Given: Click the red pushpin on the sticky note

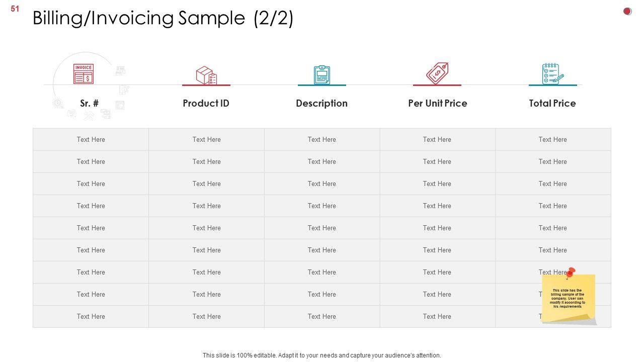Looking at the screenshot, I should tap(570, 273).
